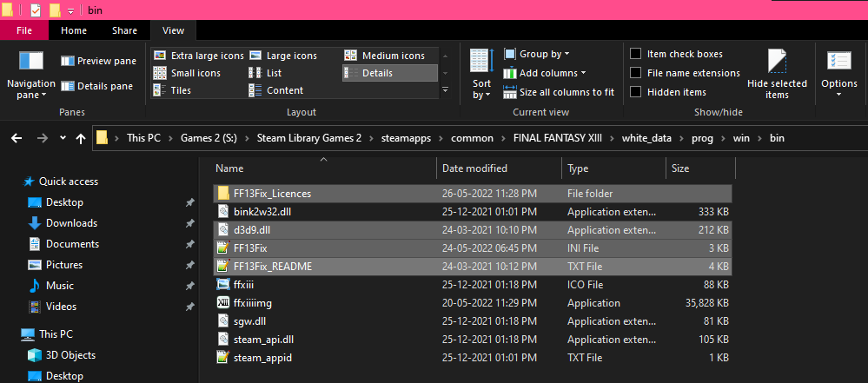
Task: Switch layout to Small icons
Action: click(187, 73)
